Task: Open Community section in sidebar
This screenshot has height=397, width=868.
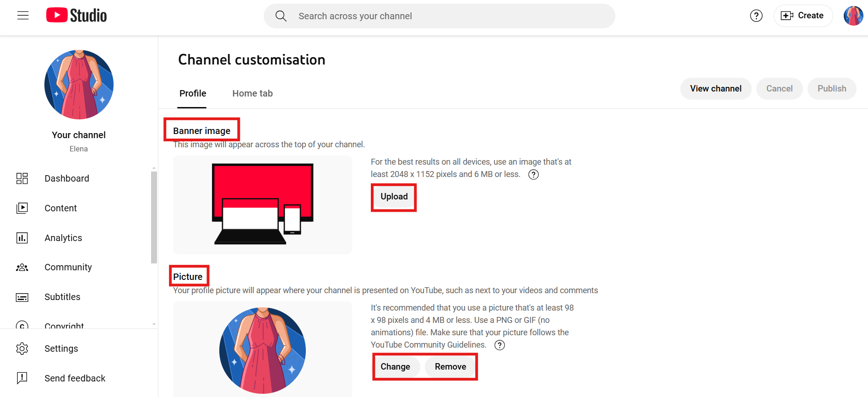Action: click(x=68, y=267)
